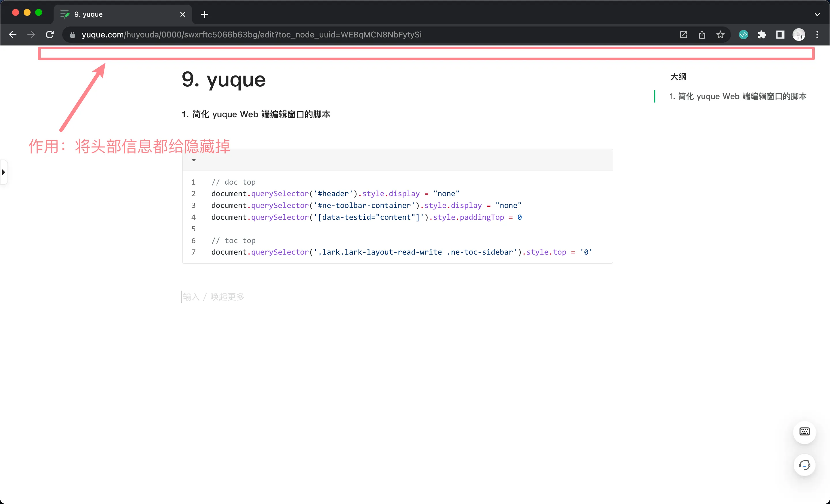This screenshot has height=504, width=830.
Task: Click the '输入 / 唤起更多' empty paragraph
Action: click(214, 297)
